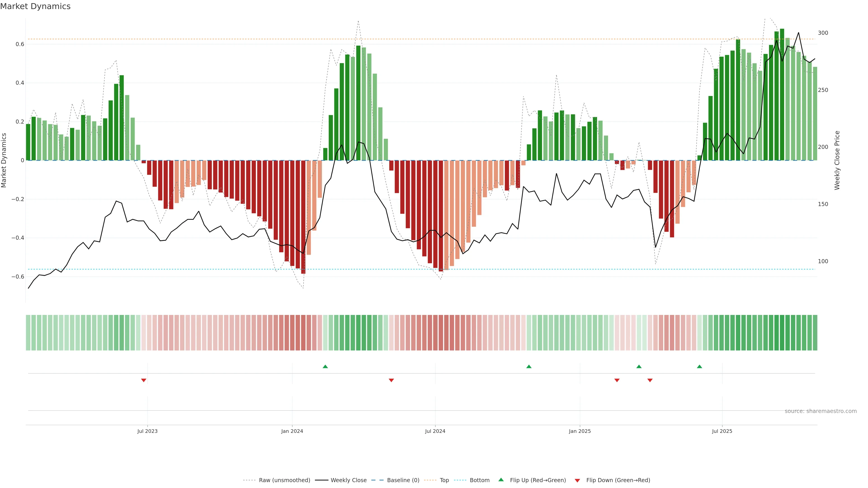Click the green triangle icon in the legend
Screen dimensions: 868x488
point(501,480)
